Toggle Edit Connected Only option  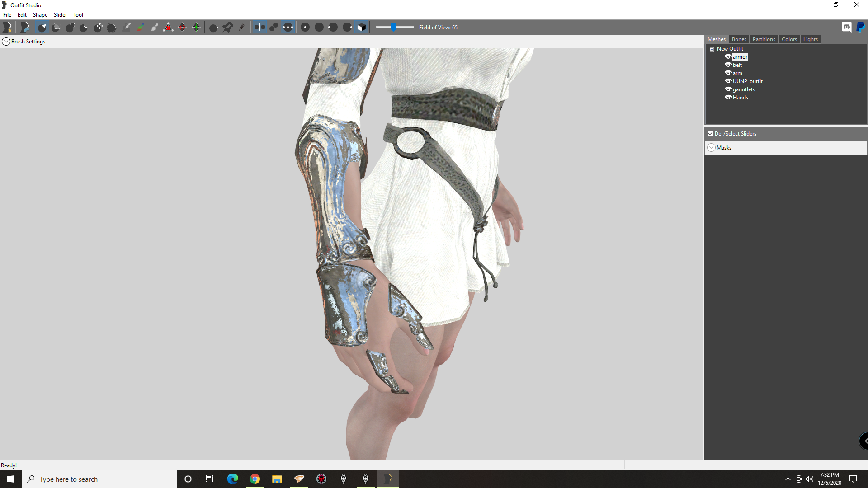[274, 28]
